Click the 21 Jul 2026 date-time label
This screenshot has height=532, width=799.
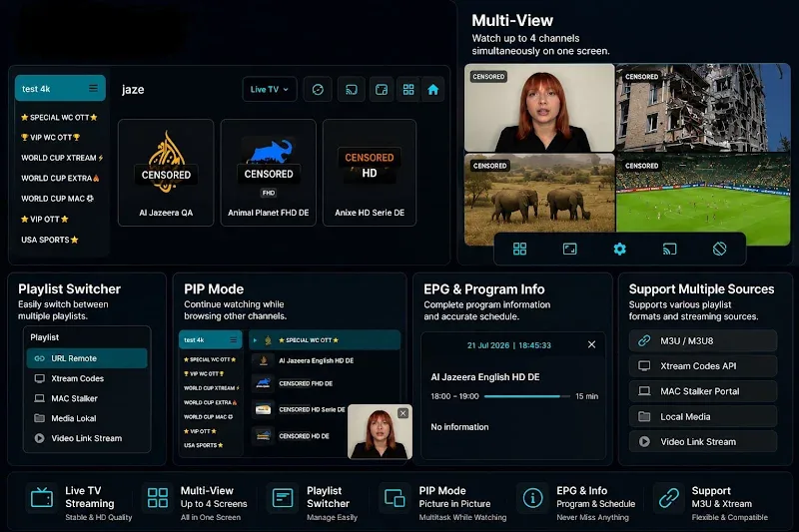[509, 345]
